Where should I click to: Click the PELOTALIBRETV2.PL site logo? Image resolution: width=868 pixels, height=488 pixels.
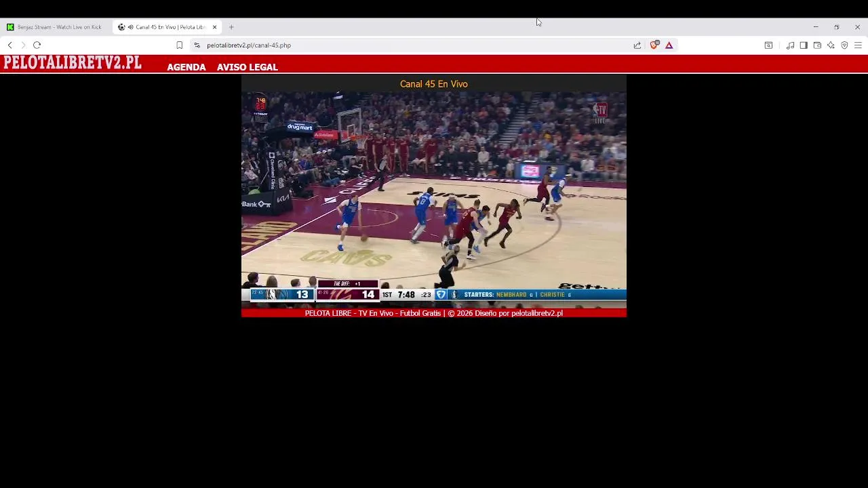(x=73, y=63)
